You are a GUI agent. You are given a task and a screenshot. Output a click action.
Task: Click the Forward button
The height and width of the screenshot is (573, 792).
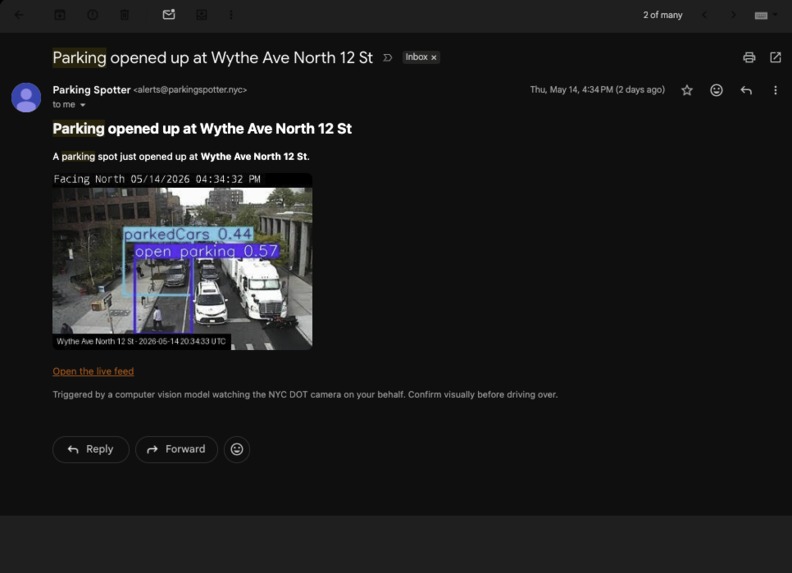click(176, 449)
